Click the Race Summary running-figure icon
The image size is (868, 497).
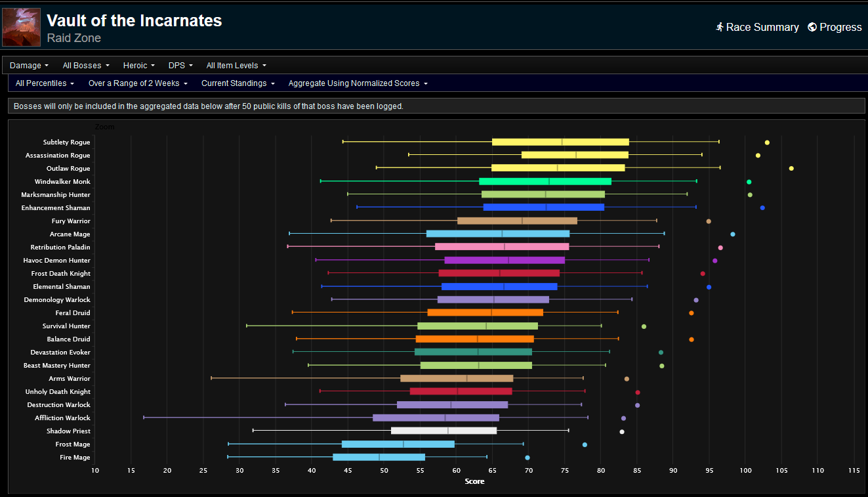720,27
